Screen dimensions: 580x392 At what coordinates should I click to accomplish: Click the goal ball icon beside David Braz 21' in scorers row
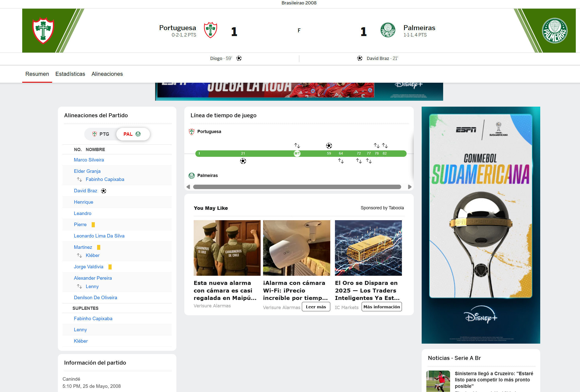tap(360, 58)
